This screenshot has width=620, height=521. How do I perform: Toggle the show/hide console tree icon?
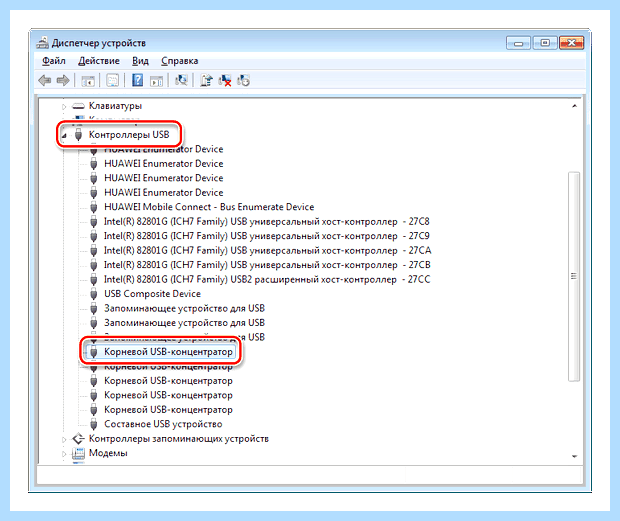pos(88,81)
